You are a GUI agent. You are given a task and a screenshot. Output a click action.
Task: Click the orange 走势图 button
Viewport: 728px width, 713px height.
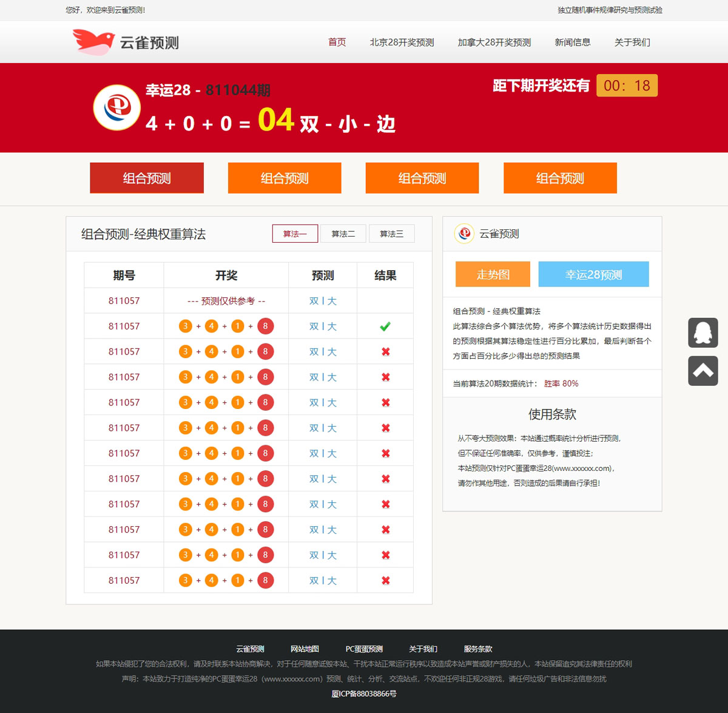pyautogui.click(x=493, y=274)
